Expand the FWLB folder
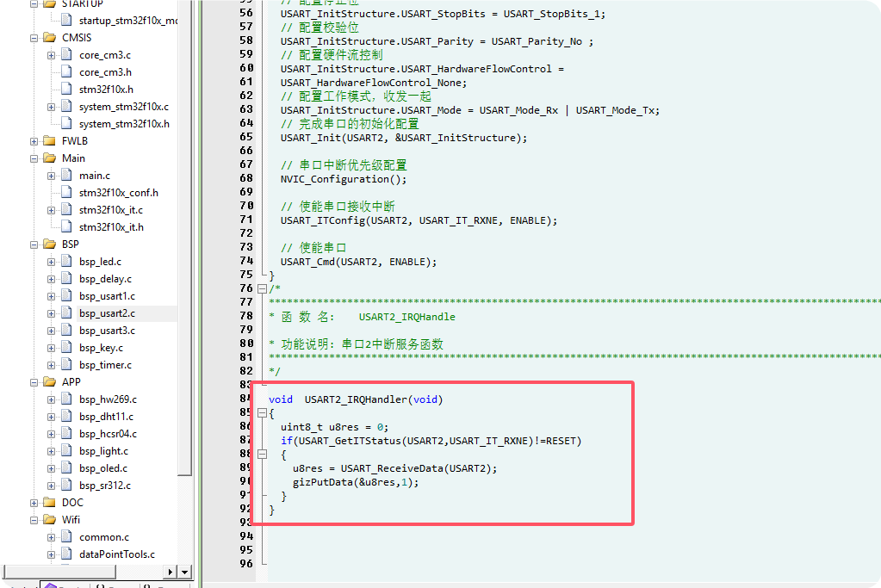This screenshot has width=881, height=588. pos(34,141)
